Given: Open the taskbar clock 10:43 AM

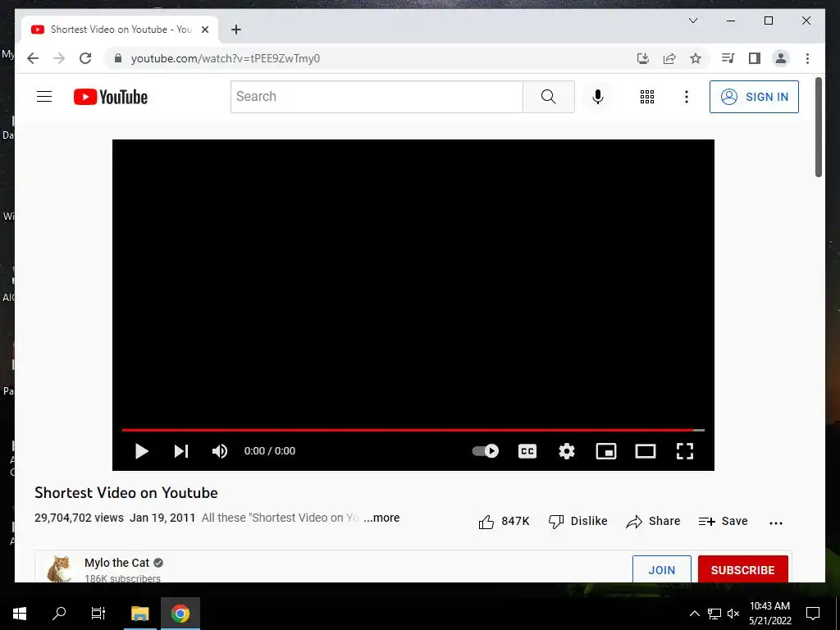Looking at the screenshot, I should click(x=769, y=614).
